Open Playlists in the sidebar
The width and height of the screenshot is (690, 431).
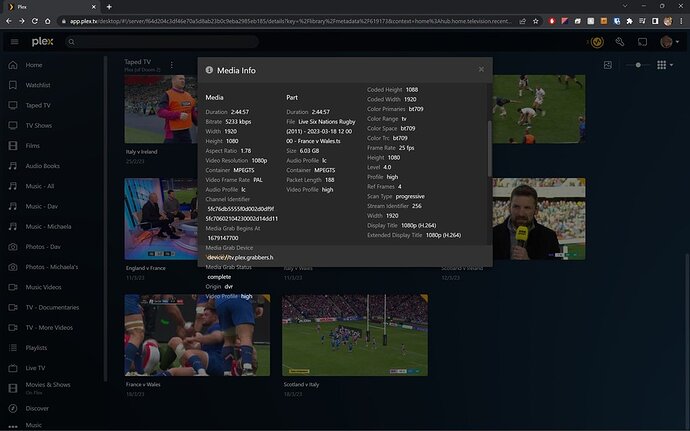click(x=36, y=348)
